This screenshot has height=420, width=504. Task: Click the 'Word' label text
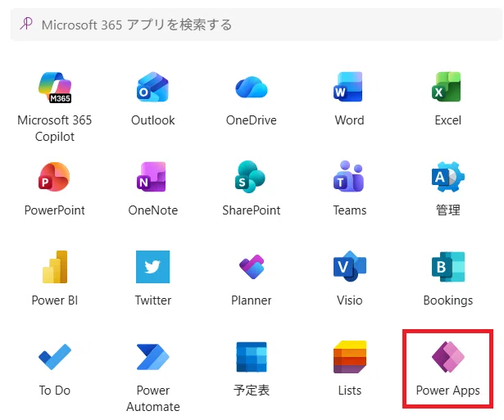pyautogui.click(x=350, y=120)
